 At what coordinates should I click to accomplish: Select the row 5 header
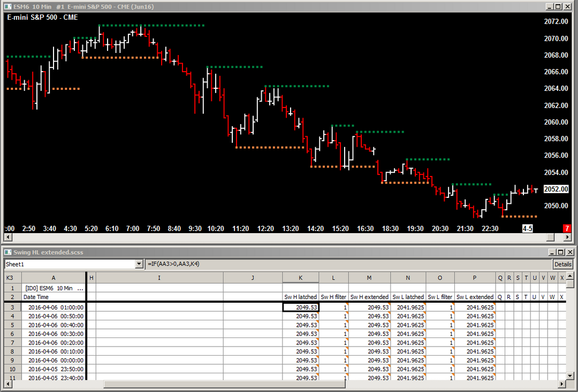12,325
